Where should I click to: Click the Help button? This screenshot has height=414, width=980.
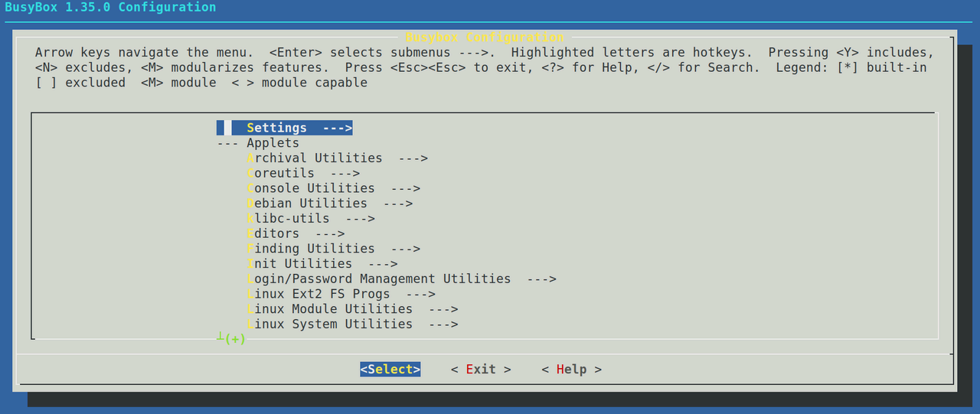click(x=571, y=370)
